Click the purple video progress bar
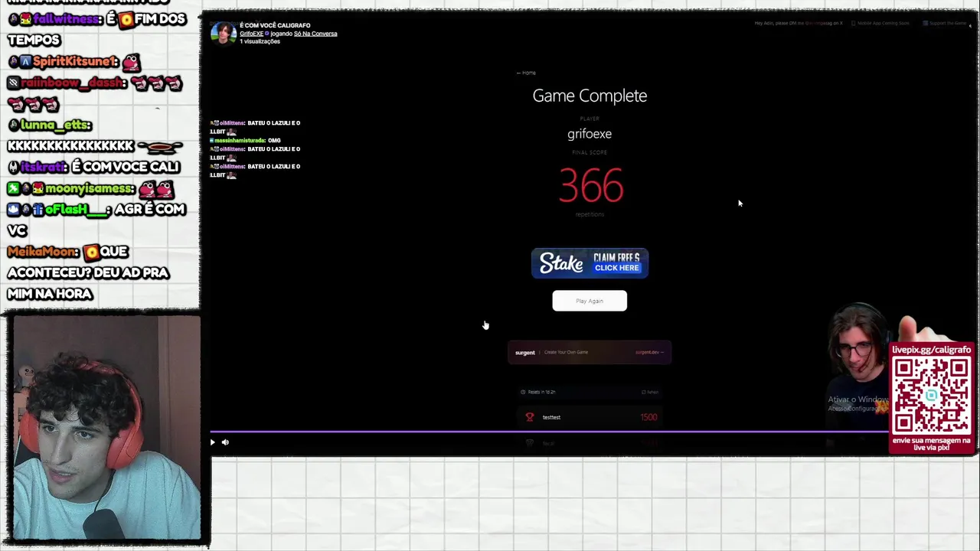 pos(548,432)
